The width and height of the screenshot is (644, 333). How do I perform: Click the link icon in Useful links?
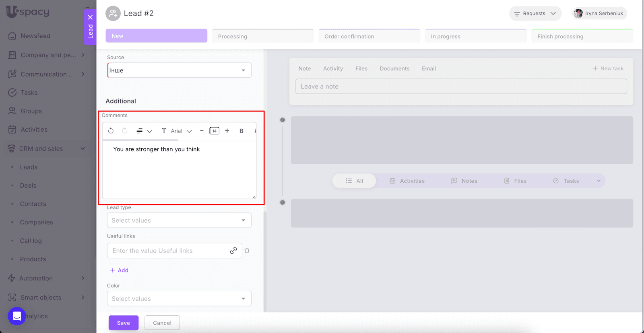point(233,250)
